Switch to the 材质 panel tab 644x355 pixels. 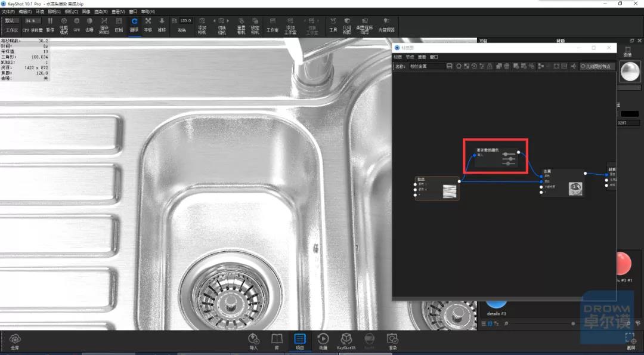pyautogui.click(x=561, y=41)
